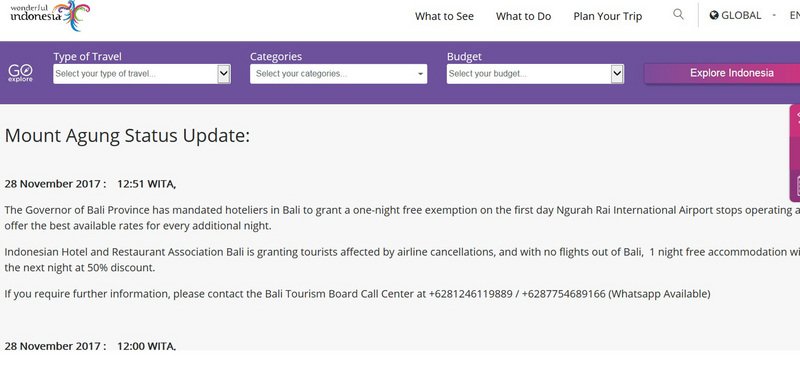Click the +6287754689166 Whatsapp number

pyautogui.click(x=563, y=294)
